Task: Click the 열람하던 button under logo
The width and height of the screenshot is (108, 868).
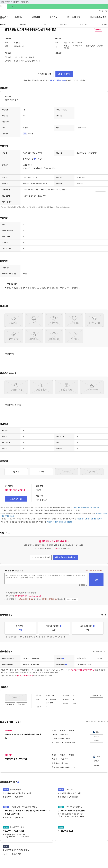Action: click(x=21, y=704)
